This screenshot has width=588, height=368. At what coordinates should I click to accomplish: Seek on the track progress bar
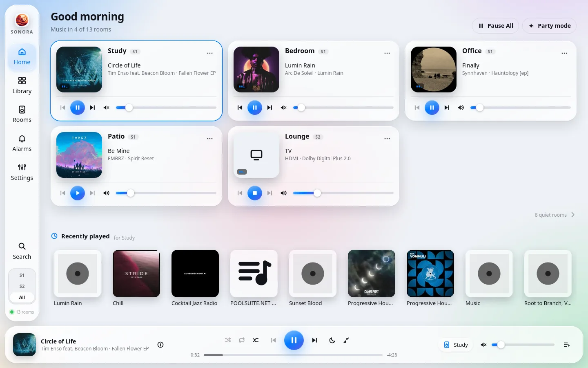pos(293,355)
